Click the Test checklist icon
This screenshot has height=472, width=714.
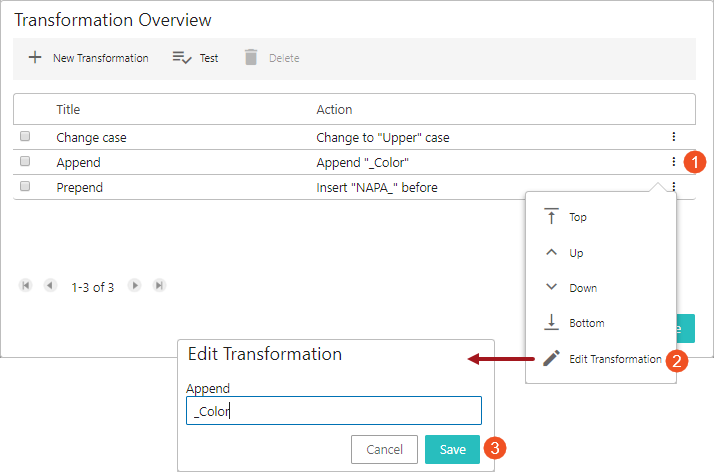pyautogui.click(x=182, y=58)
